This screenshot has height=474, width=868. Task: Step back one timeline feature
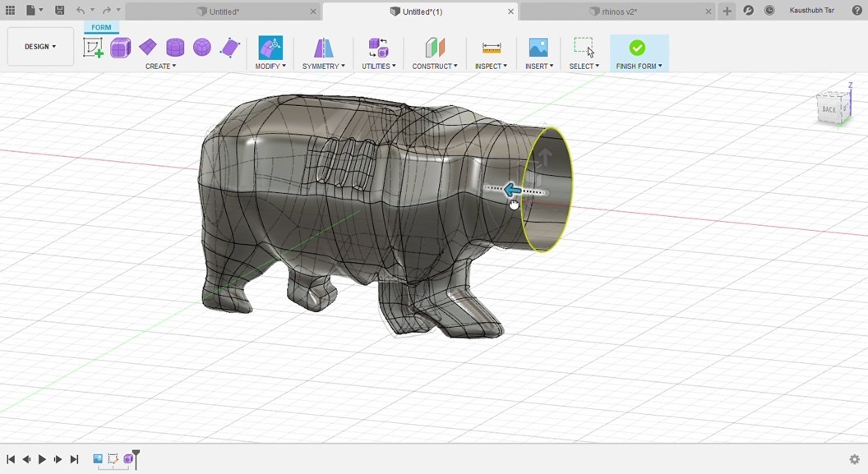pyautogui.click(x=26, y=459)
